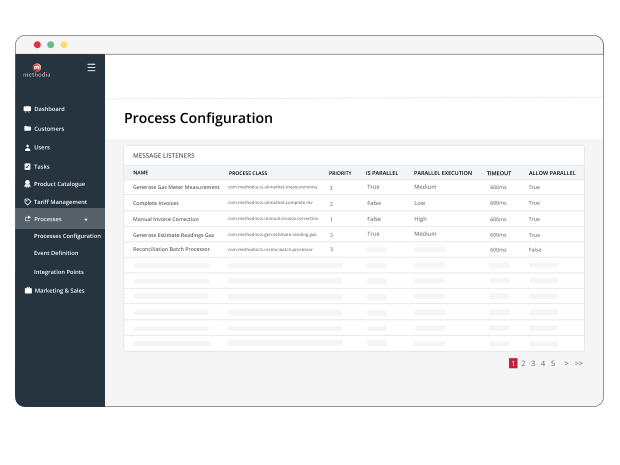Click the Product Catalogue icon

pyautogui.click(x=27, y=184)
